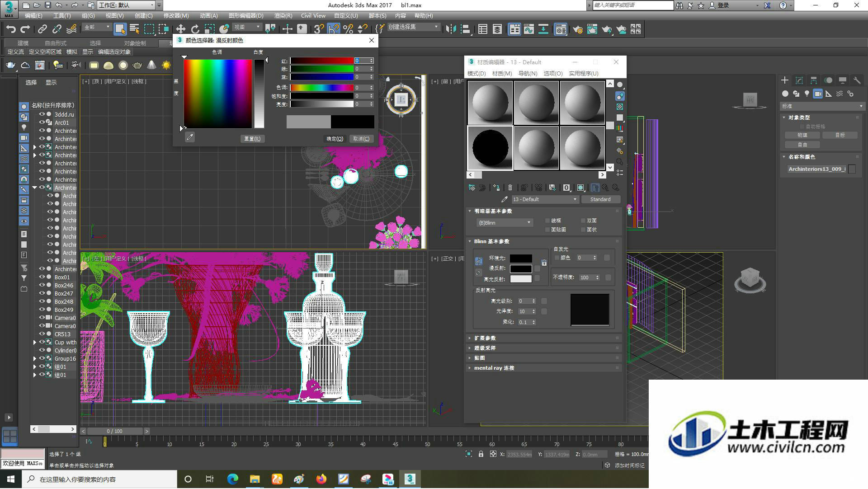Select Cameras category in Create panel
The height and width of the screenshot is (489, 868).
818,94
